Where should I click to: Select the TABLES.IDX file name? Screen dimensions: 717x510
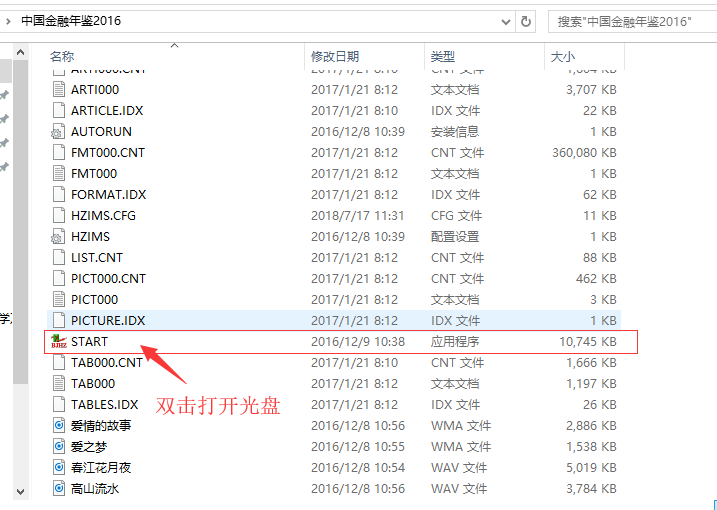[x=104, y=405]
